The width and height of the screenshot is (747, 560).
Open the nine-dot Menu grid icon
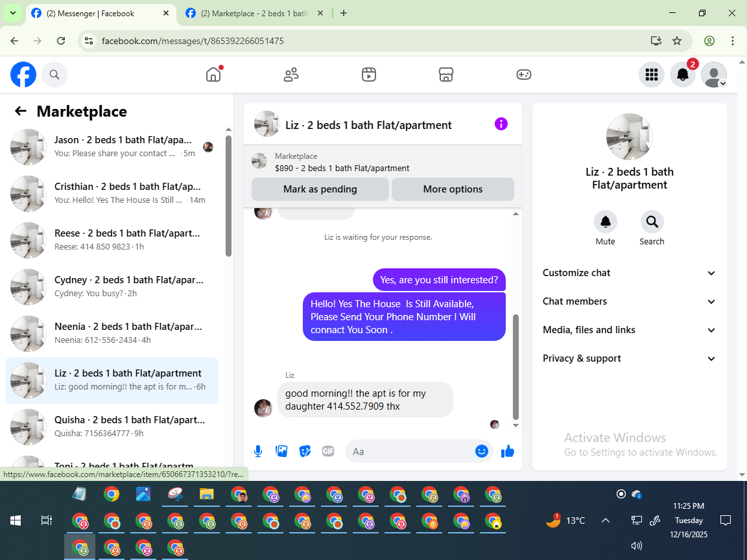click(652, 75)
